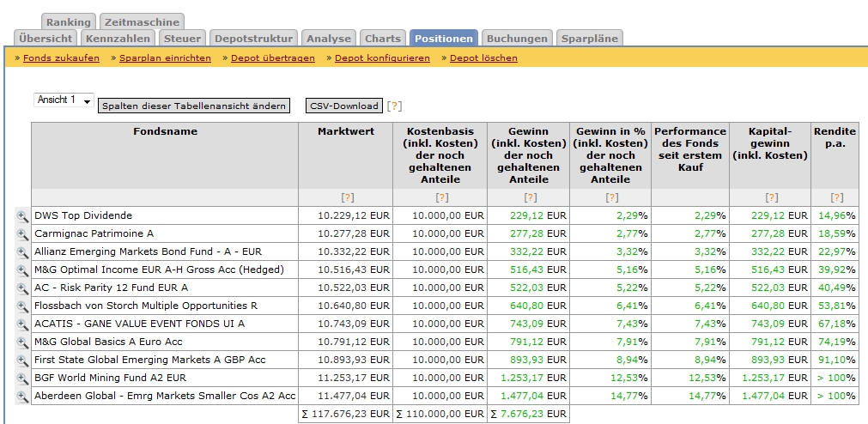The width and height of the screenshot is (868, 424).
Task: Click Spalten dieser Tabellenansicht ändern button
Action: (x=193, y=106)
